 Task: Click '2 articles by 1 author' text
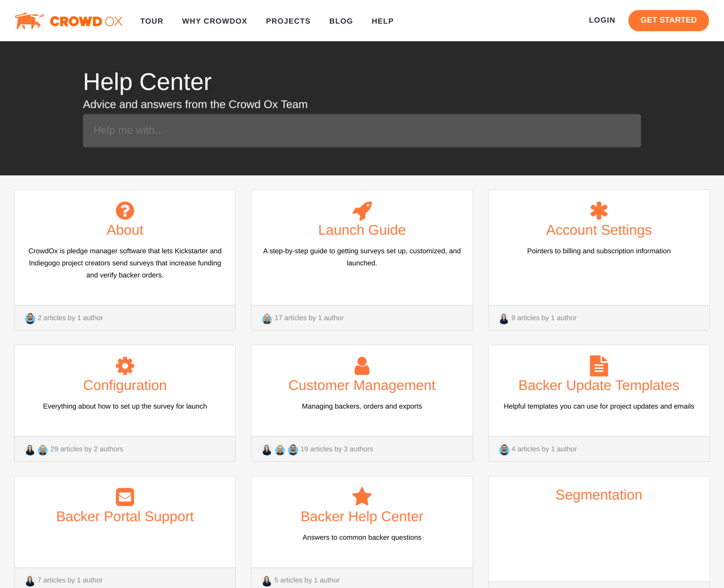point(70,318)
